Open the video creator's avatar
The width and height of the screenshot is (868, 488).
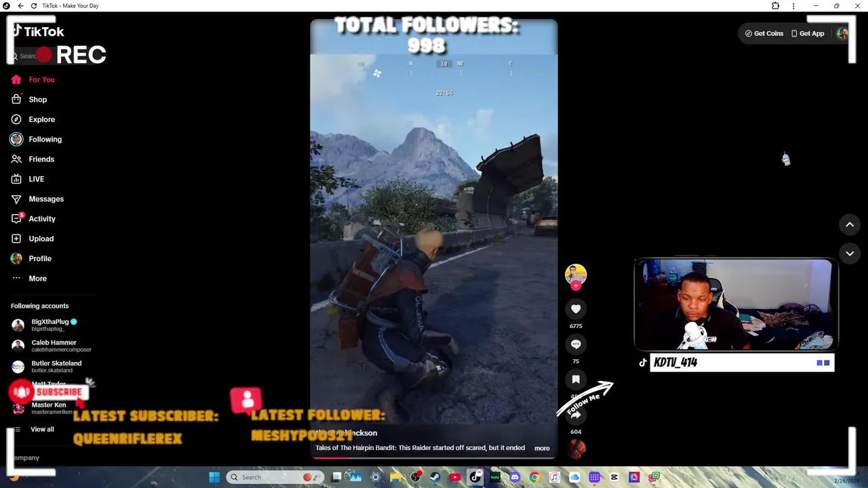point(576,274)
